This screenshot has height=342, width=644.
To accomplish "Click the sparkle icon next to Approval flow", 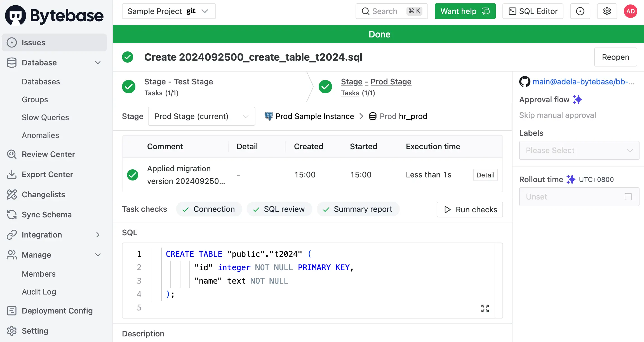I will 577,99.
